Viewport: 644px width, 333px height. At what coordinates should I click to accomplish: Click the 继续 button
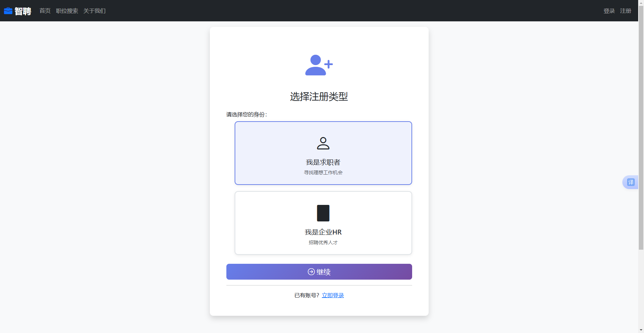pos(319,272)
